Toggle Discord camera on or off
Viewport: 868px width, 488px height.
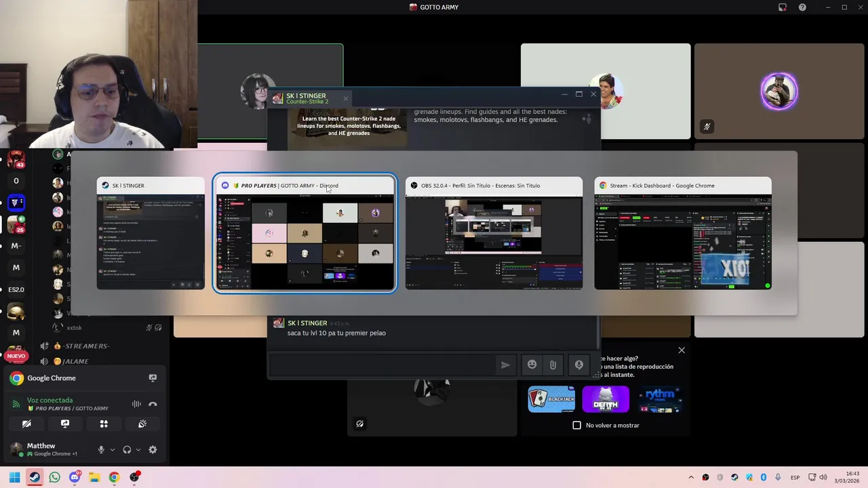[26, 424]
